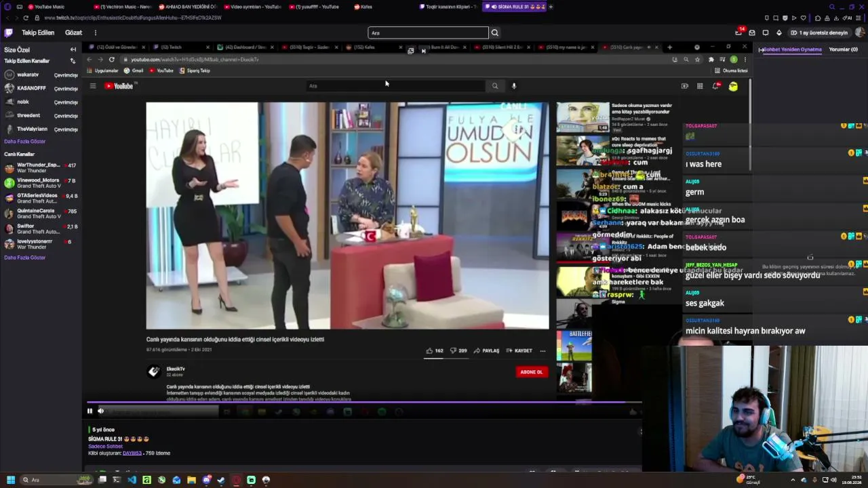
Task: Open the lovelyystonerrr live channel
Action: click(x=41, y=244)
